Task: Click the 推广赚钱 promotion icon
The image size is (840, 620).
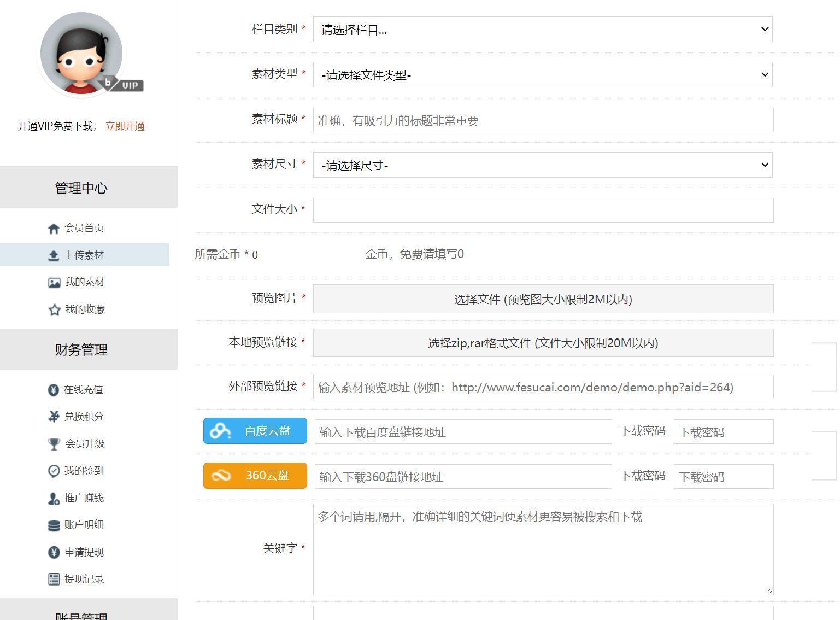Action: [x=52, y=498]
